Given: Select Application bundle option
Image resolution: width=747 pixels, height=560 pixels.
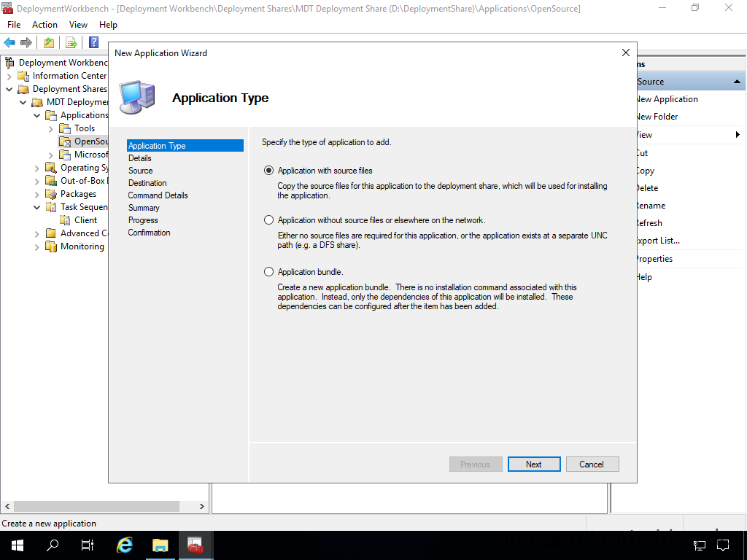Looking at the screenshot, I should [x=269, y=272].
